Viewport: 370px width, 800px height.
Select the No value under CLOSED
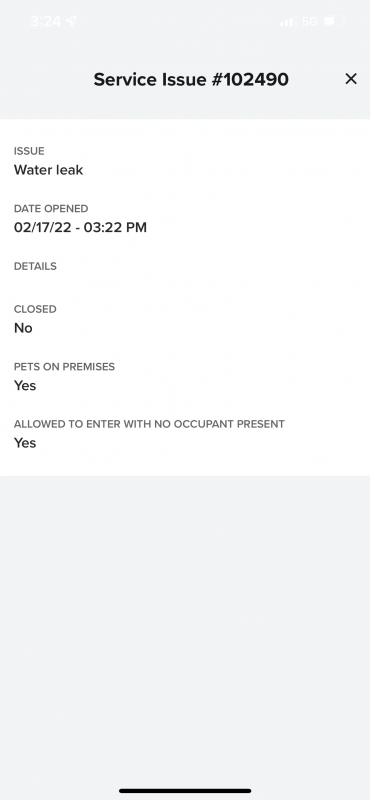23,328
